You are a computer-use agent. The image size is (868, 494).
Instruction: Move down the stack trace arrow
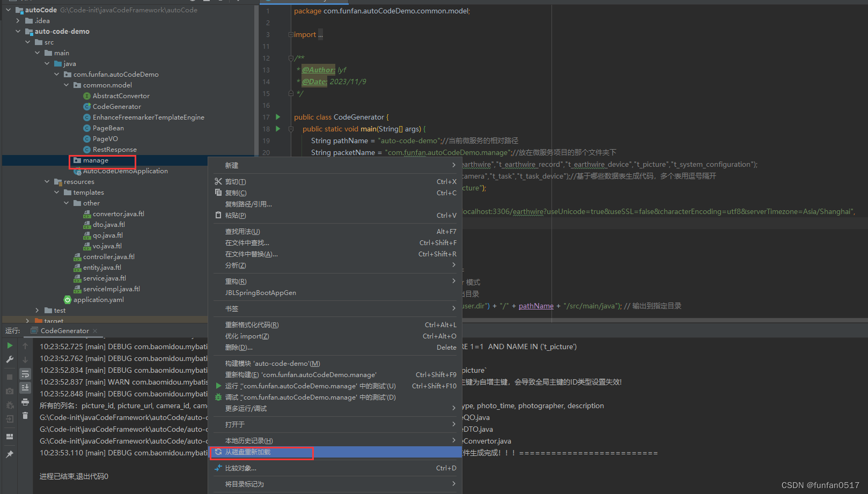click(x=25, y=360)
